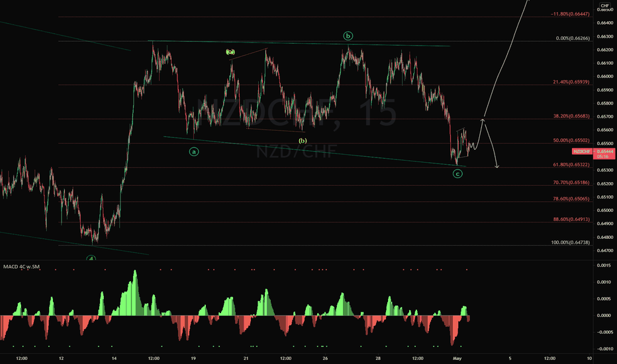This screenshot has height=364, width=617.
Task: Click the 88.60%(0.64913) Fibonacci level label
Action: coord(571,220)
